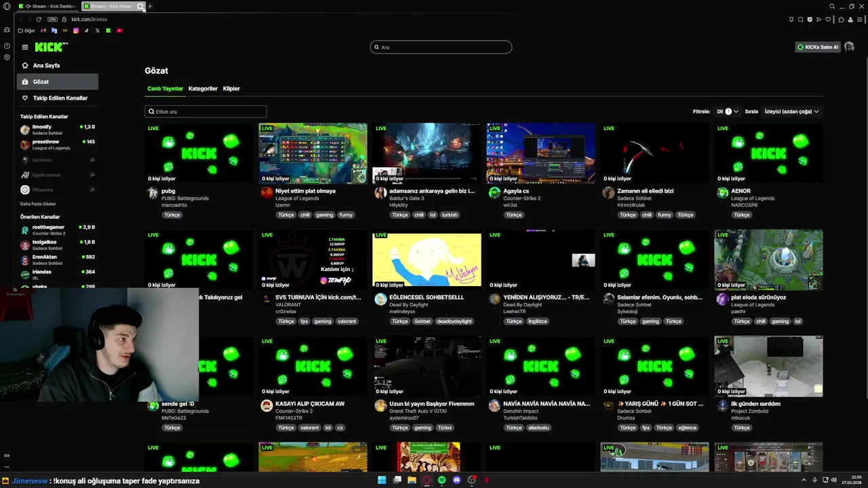
Task: Open recommended channel ErenAktan
Action: pyautogui.click(x=58, y=260)
